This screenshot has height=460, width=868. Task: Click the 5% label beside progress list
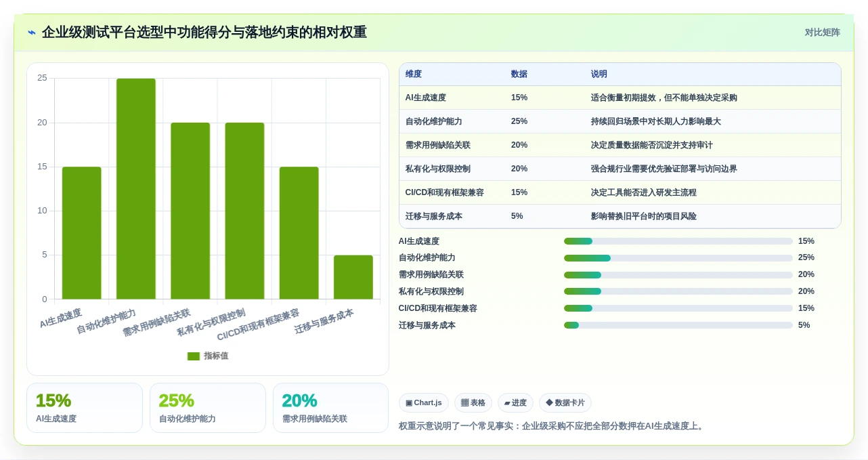804,325
